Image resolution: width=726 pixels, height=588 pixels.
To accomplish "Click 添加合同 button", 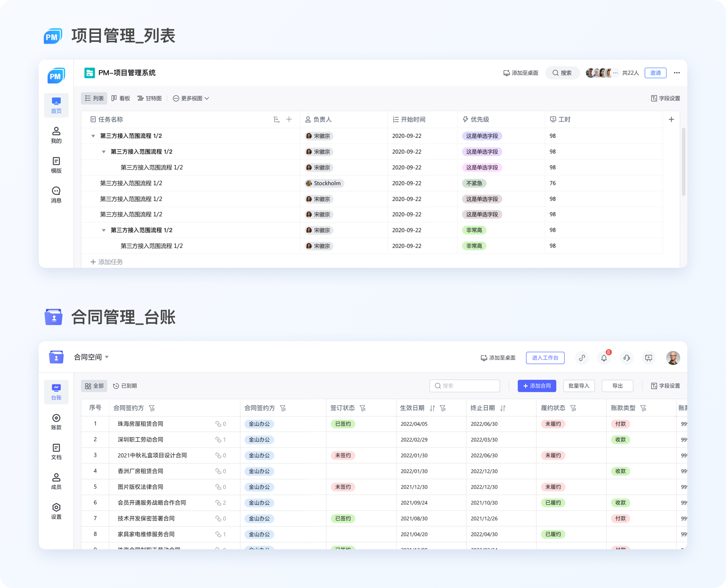I will point(537,386).
